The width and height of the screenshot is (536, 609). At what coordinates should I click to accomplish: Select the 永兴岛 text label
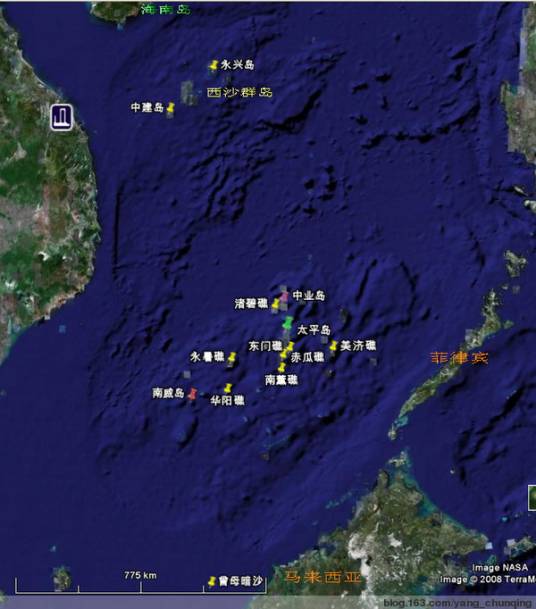click(x=238, y=64)
